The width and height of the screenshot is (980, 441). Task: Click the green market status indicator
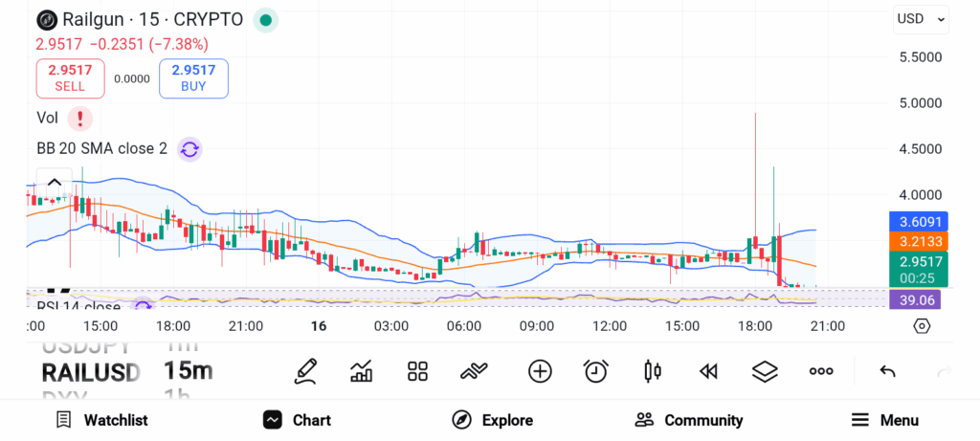click(265, 20)
